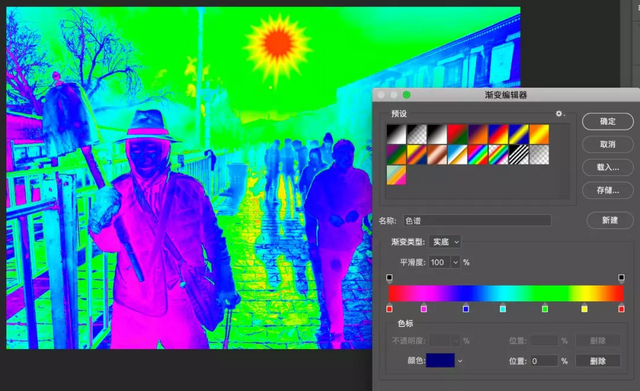Pick the diagonal black-white stripes preset

pyautogui.click(x=519, y=155)
